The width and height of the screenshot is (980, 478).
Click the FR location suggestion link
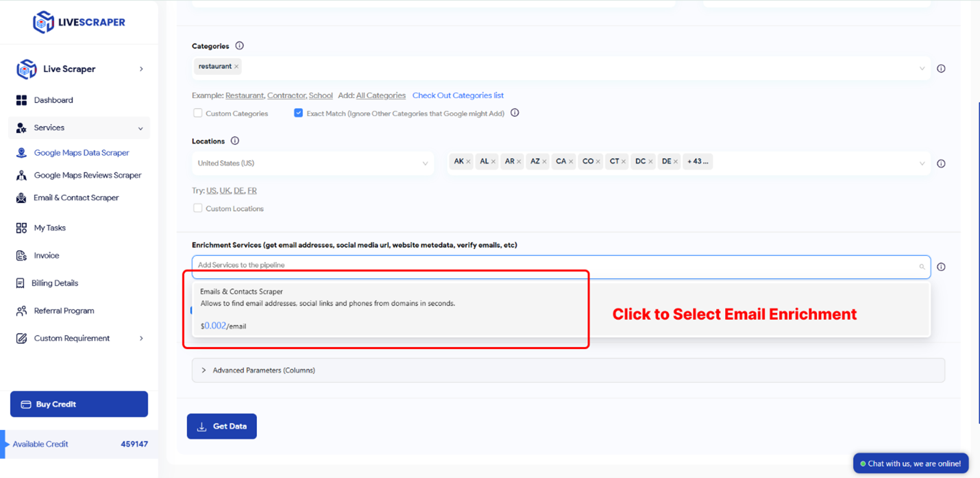(x=252, y=191)
